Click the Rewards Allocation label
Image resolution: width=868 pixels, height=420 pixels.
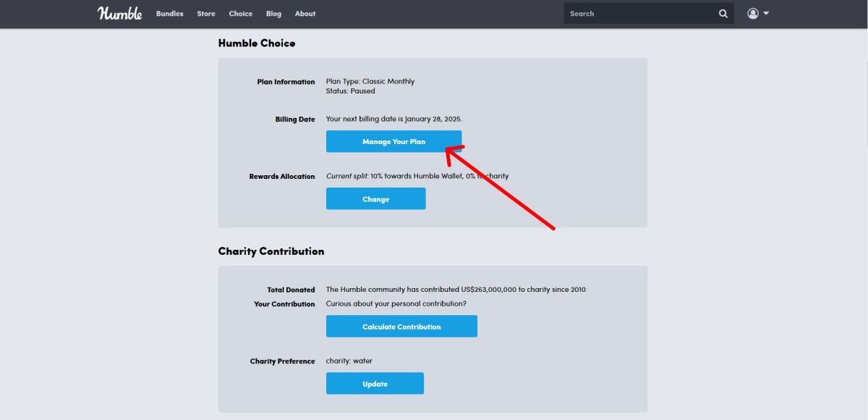pyautogui.click(x=282, y=177)
